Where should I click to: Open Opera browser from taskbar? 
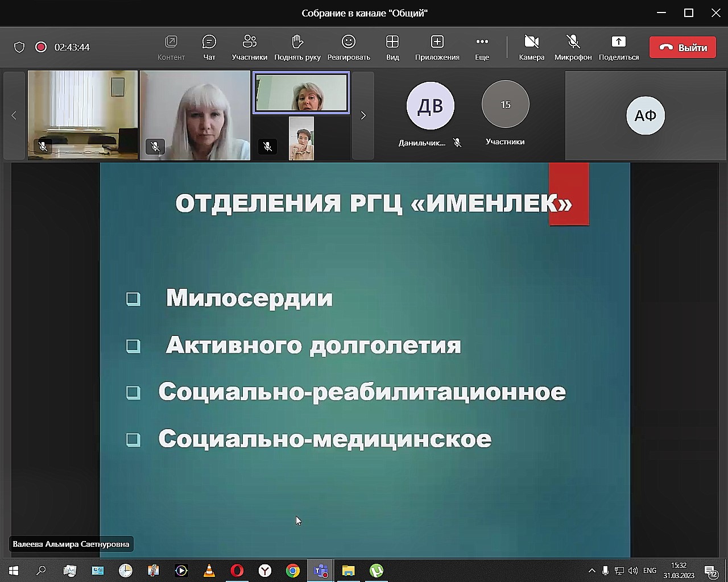click(237, 571)
